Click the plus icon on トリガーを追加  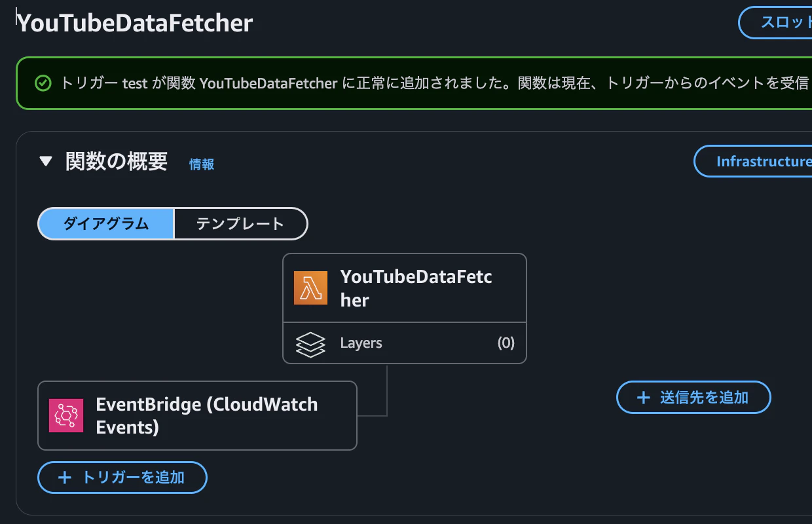64,477
